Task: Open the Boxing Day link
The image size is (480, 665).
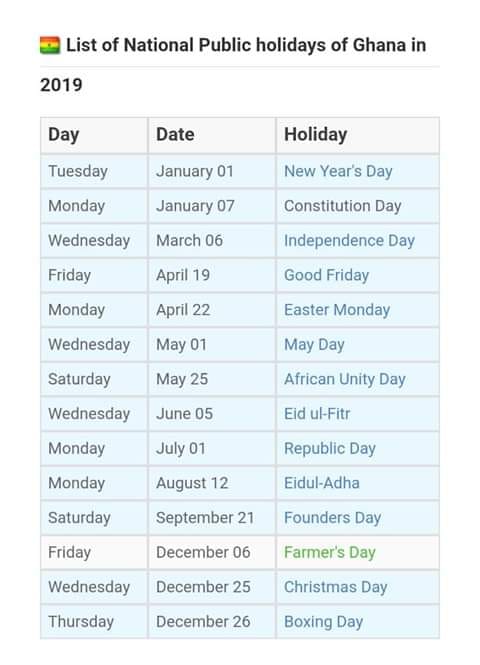Action: coord(324,622)
